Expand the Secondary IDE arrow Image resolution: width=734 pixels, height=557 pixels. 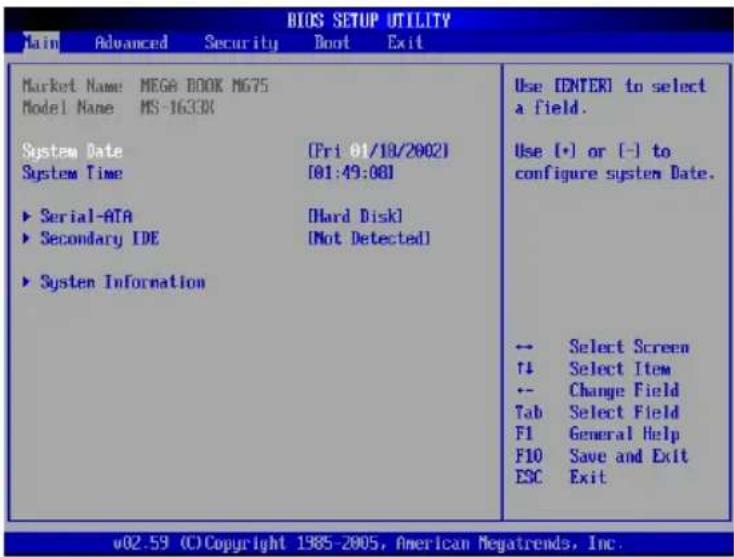27,238
